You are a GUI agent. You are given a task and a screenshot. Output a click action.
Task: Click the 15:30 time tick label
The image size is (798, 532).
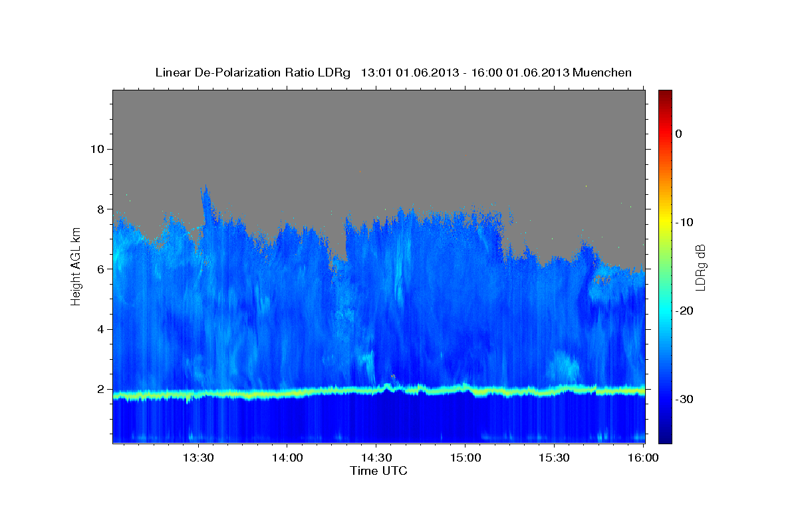pyautogui.click(x=553, y=458)
